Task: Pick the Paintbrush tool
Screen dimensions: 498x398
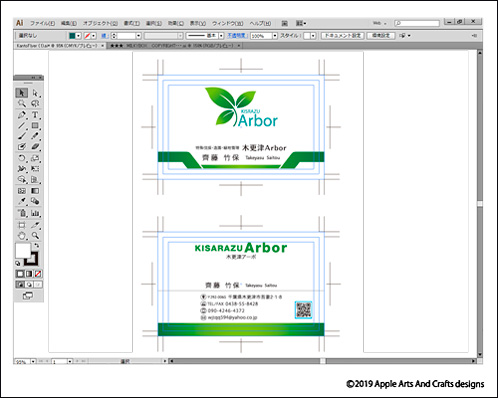Action: click(22, 136)
